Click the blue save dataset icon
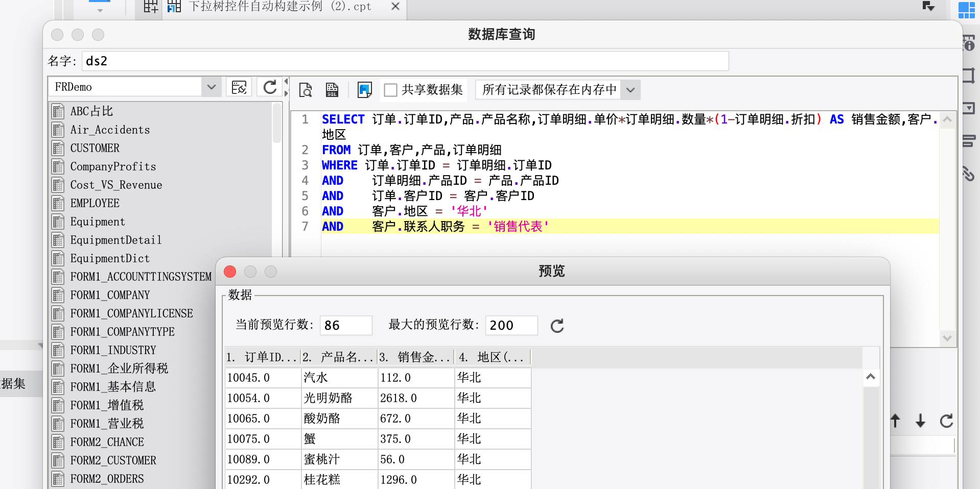 [365, 90]
